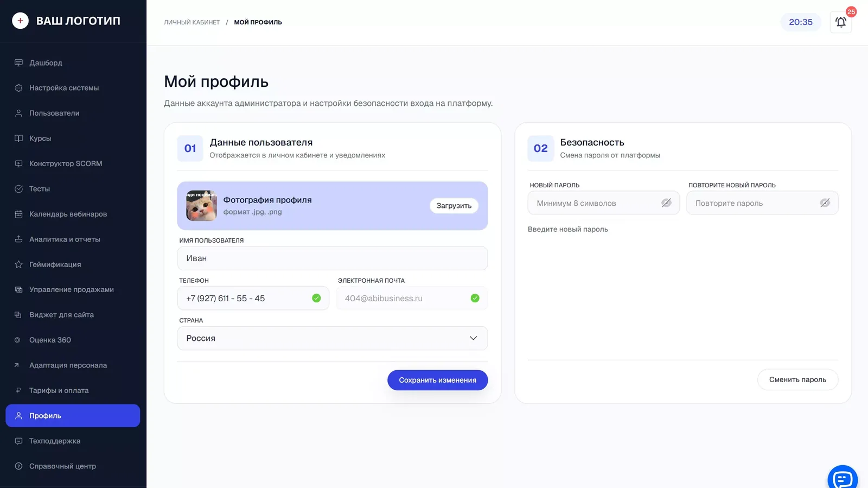The width and height of the screenshot is (868, 488).
Task: Click the Оценка 360 circle icon
Action: pos(17,340)
